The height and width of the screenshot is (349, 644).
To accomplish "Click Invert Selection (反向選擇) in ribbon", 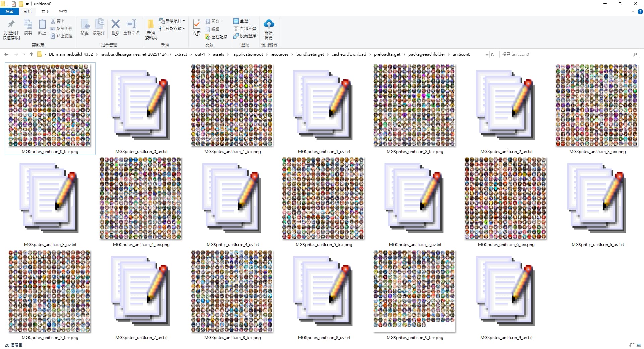I will tap(245, 36).
